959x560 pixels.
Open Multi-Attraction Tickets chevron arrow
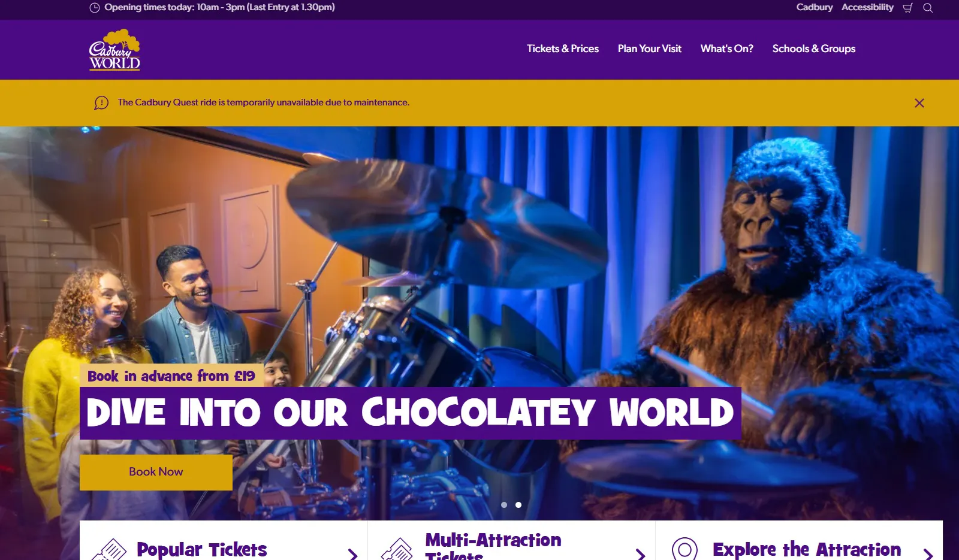click(641, 555)
